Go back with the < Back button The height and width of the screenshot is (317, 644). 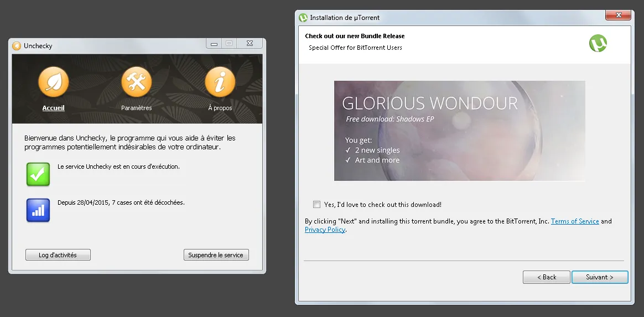[546, 277]
